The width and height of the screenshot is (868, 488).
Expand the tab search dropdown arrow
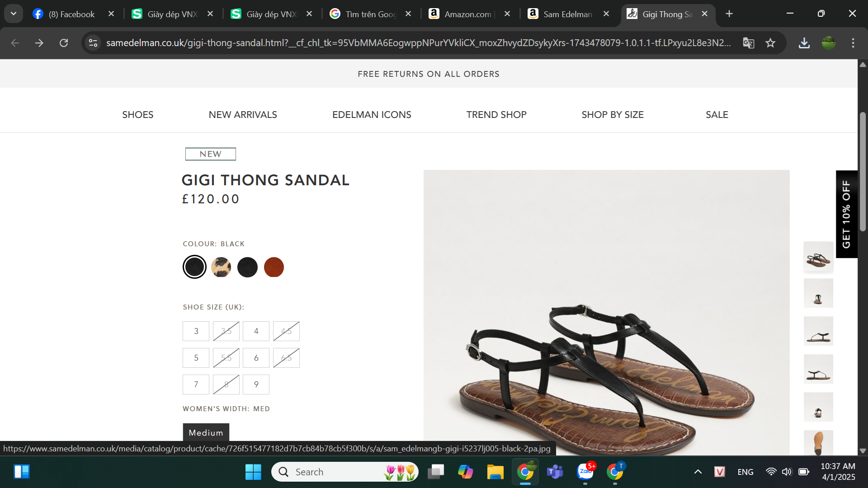pyautogui.click(x=14, y=14)
